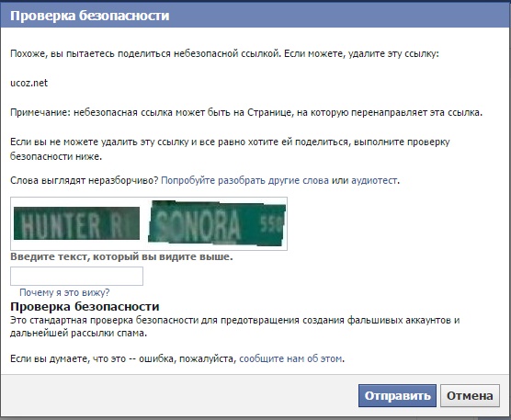This screenshot has width=511, height=420.
Task: Click the bold Проверка безопасности heading below the input
Action: click(x=85, y=307)
